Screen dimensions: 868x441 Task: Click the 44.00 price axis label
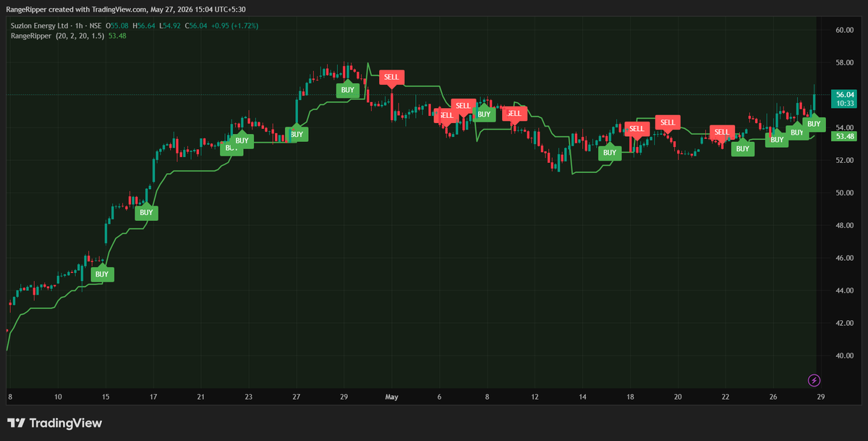pos(845,290)
